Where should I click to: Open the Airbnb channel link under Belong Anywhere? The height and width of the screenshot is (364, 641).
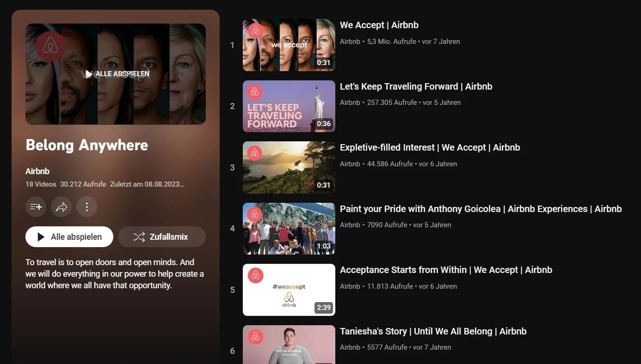(37, 171)
